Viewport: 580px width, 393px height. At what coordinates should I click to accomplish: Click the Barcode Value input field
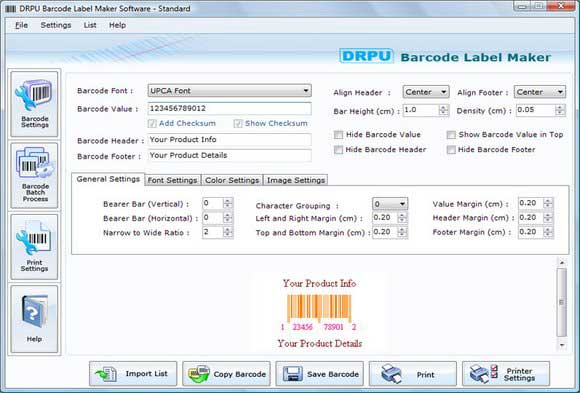click(x=229, y=108)
